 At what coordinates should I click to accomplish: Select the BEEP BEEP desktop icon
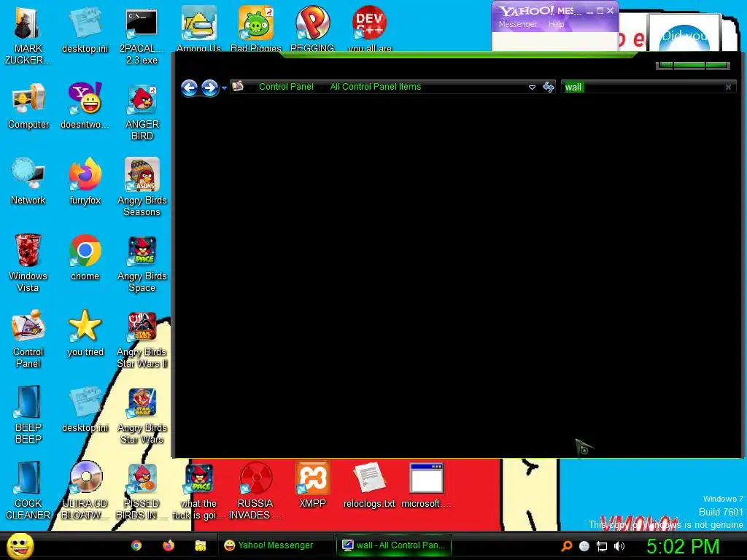coord(28,415)
